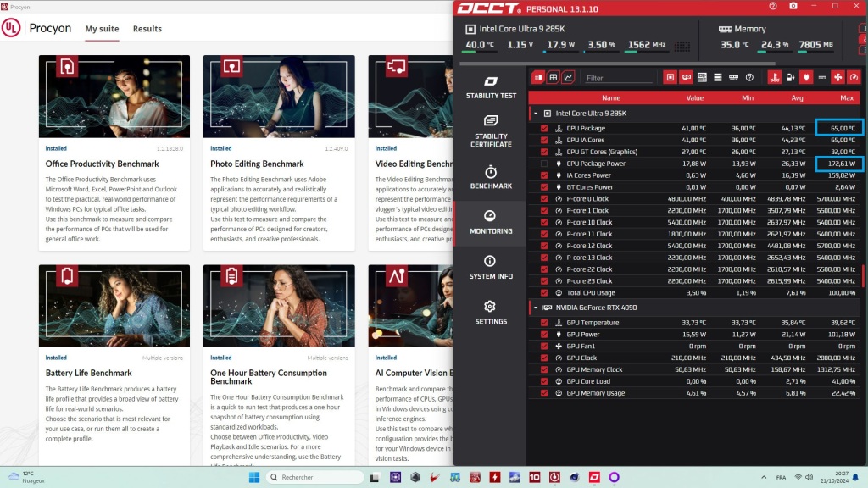The image size is (868, 488).
Task: Open OCCT Settings section
Action: pos(491,313)
